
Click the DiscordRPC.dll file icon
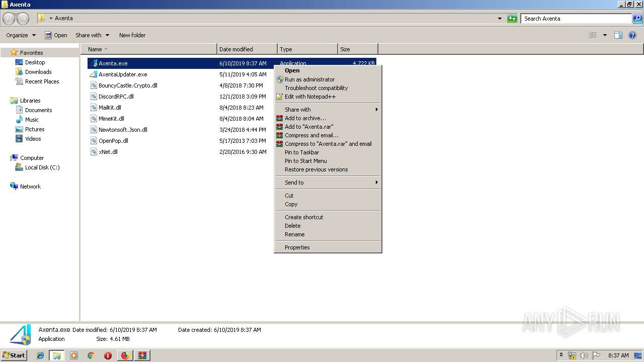94,97
